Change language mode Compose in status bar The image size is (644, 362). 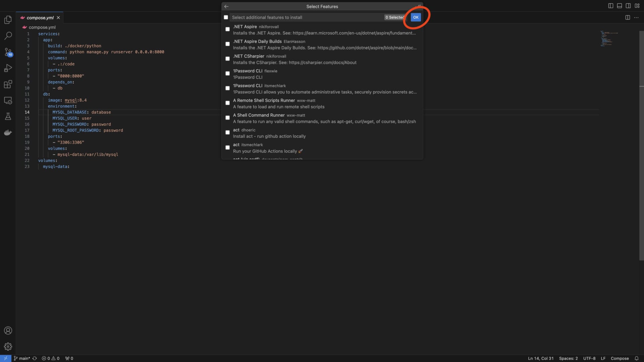[620, 358]
